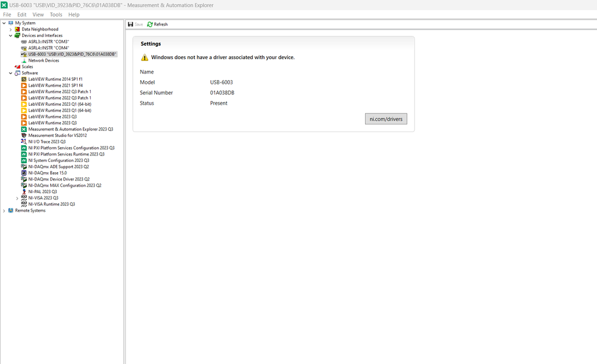Click the NI PXI Platform Services Runtime icon
The width and height of the screenshot is (597, 364).
(x=24, y=154)
